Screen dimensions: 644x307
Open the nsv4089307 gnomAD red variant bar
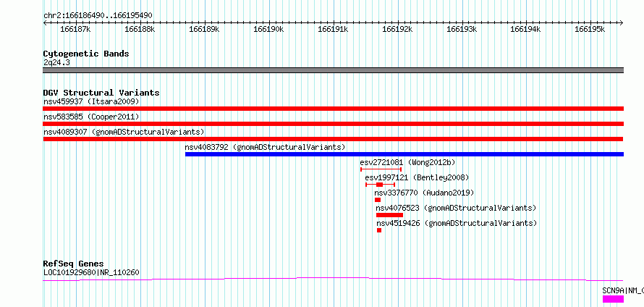[333, 139]
